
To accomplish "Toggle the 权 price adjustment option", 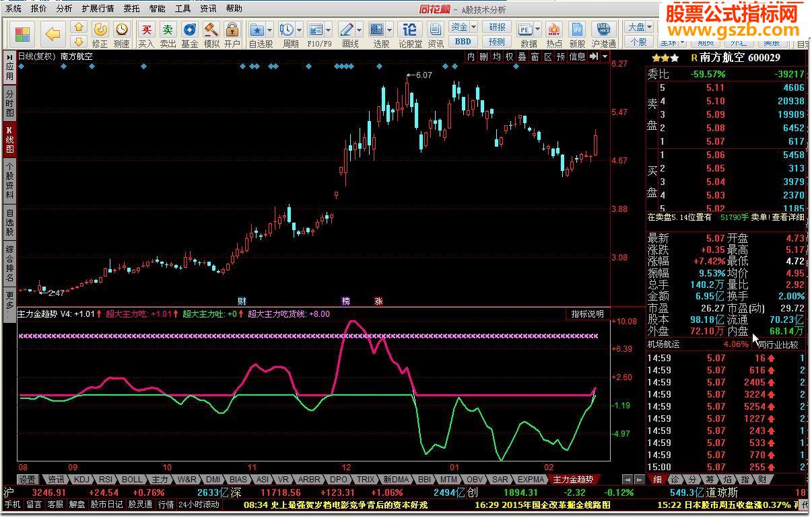I will [x=509, y=57].
